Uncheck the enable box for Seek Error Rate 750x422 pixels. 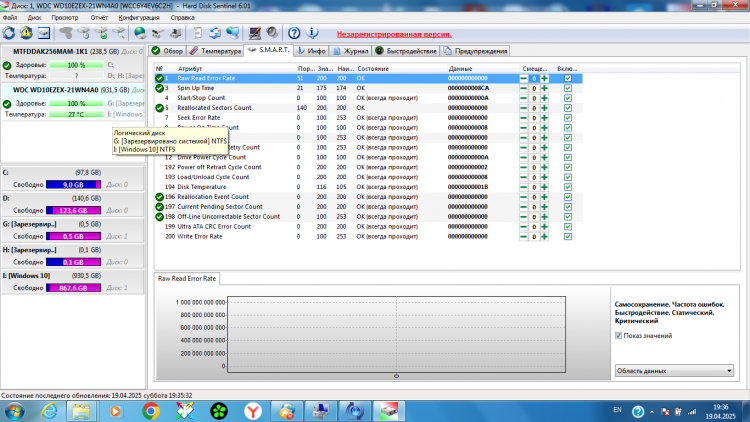click(x=568, y=118)
